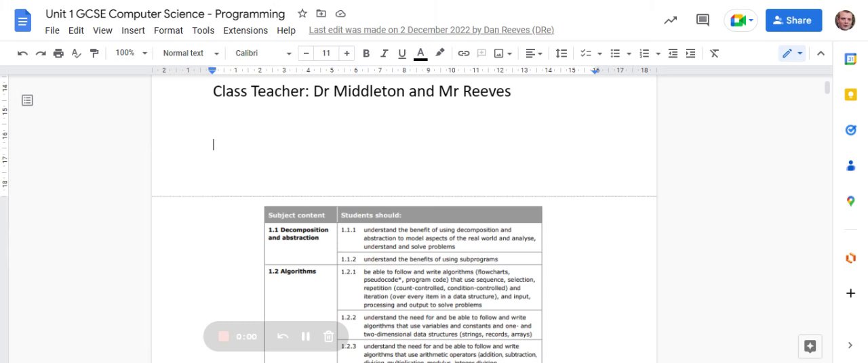This screenshot has height=363, width=868.
Task: Open the bulleted list dropdown
Action: (x=629, y=53)
